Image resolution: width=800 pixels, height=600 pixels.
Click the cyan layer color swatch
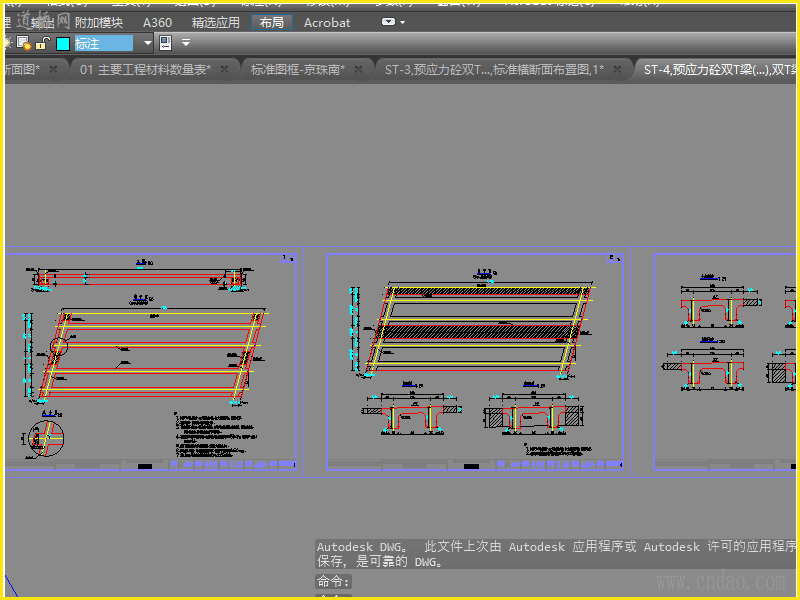(x=62, y=43)
